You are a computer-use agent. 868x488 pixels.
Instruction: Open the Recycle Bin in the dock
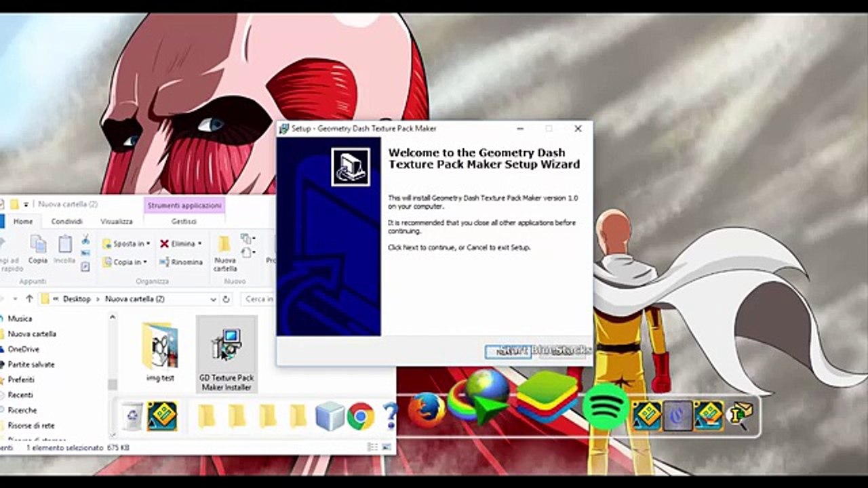tap(132, 415)
